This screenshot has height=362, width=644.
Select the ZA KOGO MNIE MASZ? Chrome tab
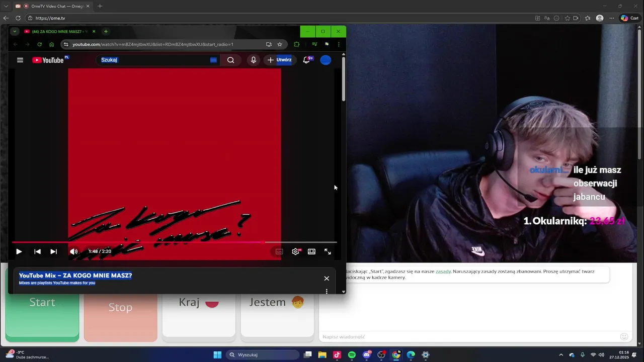click(60, 31)
